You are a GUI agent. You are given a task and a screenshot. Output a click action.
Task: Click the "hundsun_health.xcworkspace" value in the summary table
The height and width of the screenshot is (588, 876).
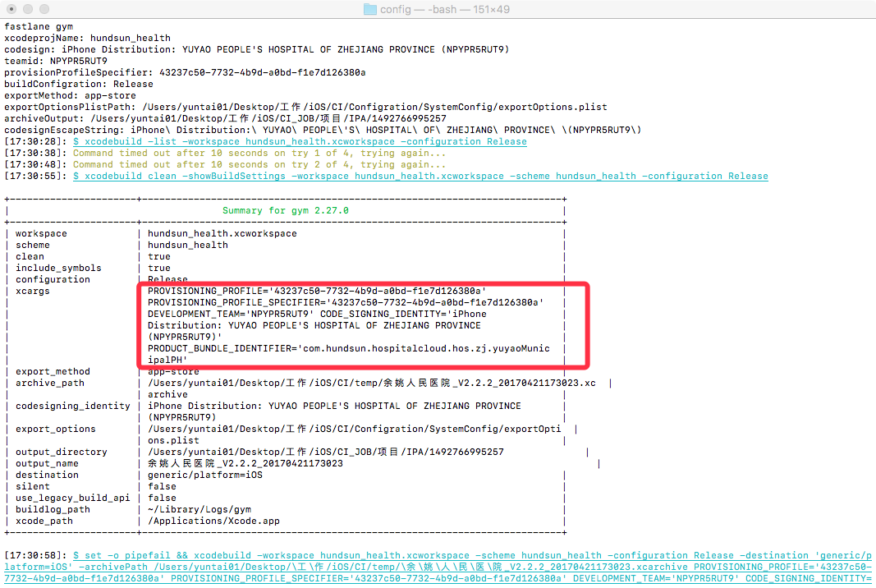coord(222,233)
